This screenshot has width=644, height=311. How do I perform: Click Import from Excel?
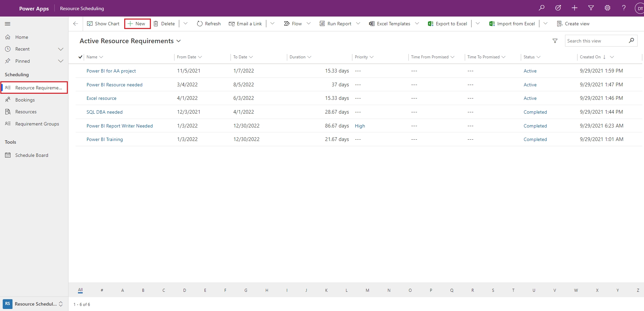[512, 24]
